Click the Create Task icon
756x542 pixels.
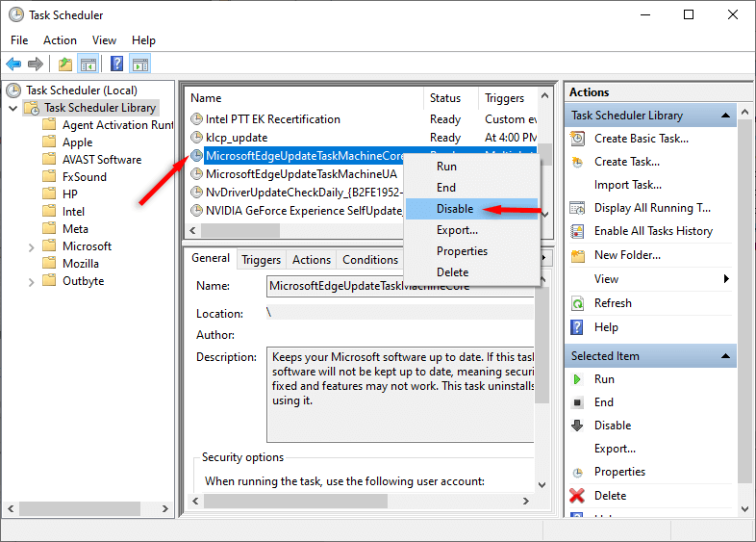(577, 162)
